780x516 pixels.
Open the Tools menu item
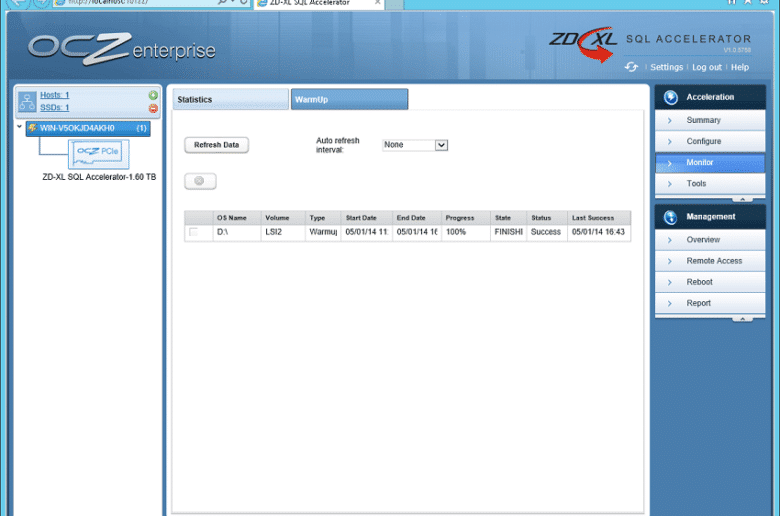(x=710, y=184)
